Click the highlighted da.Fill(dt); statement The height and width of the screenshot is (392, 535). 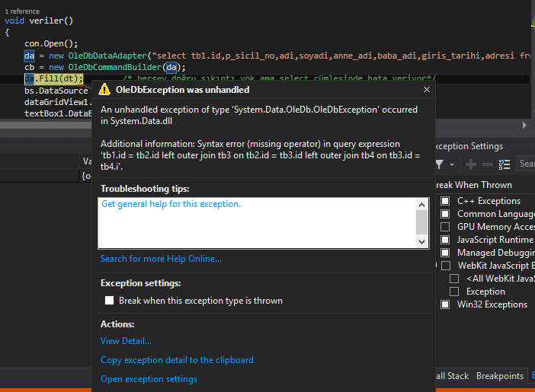pos(54,78)
